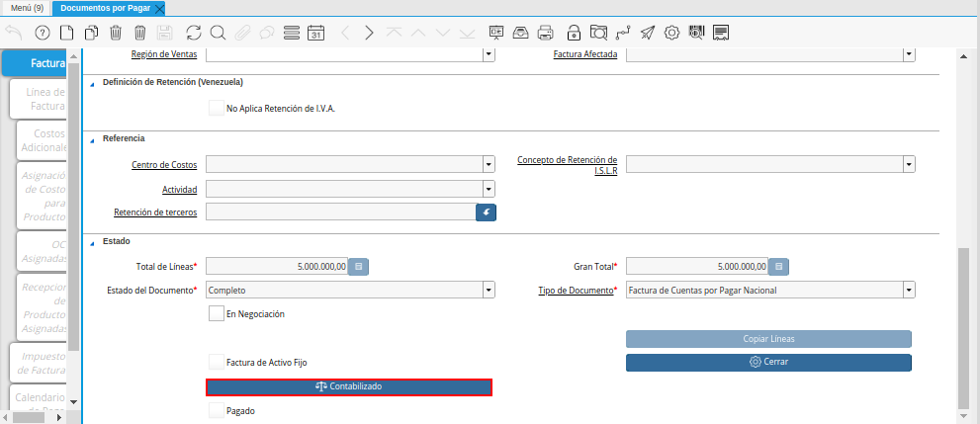The height and width of the screenshot is (424, 980).
Task: Open the Concepto de Retención de I.S.L.R dropdown
Action: (x=909, y=165)
